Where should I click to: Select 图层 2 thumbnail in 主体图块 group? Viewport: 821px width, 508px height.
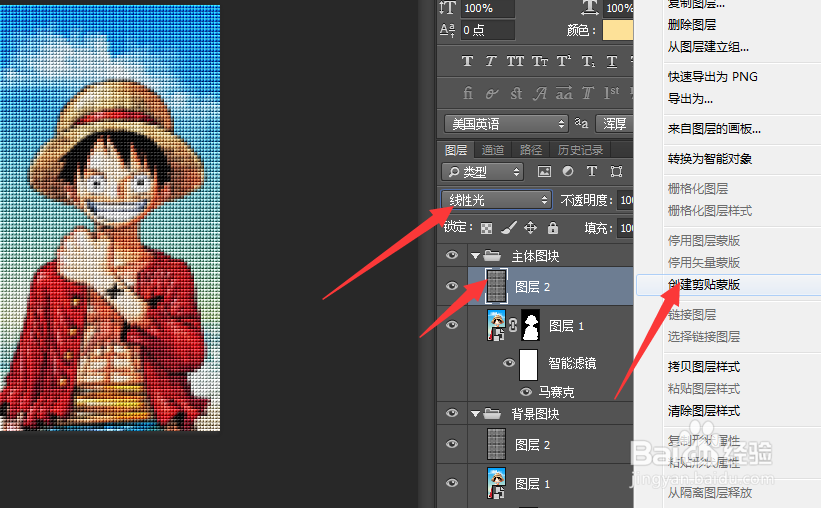coord(496,286)
